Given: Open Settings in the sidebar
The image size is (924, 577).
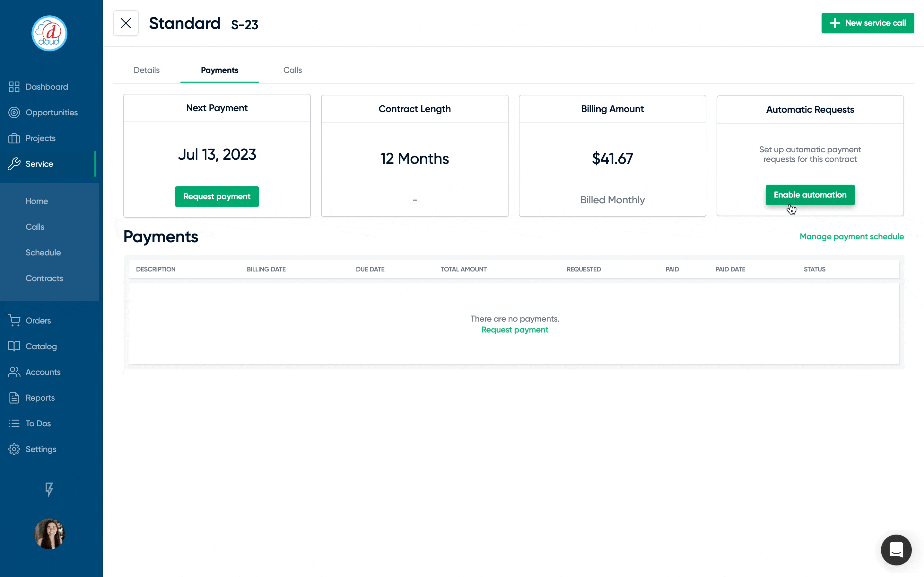Looking at the screenshot, I should 41,449.
